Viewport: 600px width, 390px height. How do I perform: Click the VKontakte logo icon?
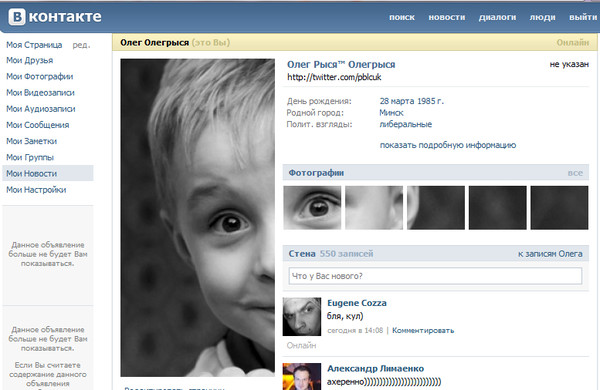click(x=17, y=17)
